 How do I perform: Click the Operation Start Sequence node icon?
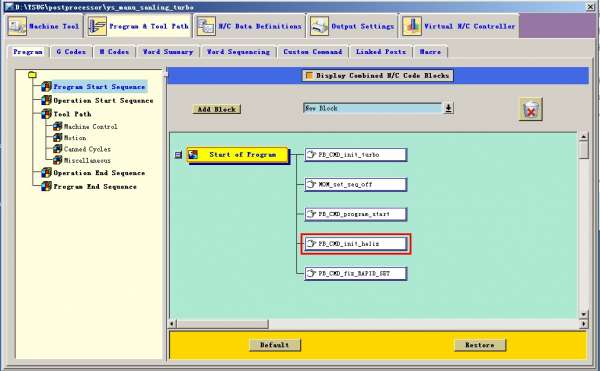(x=46, y=101)
